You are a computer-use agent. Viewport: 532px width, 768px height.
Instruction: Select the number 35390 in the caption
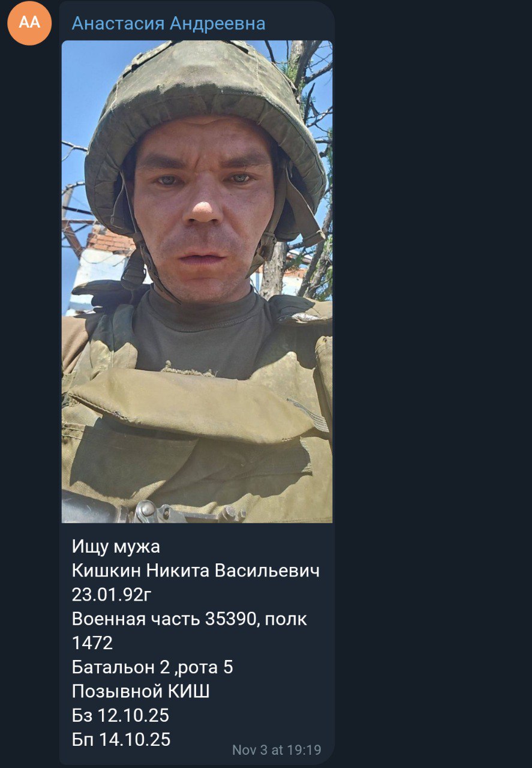coord(230,619)
